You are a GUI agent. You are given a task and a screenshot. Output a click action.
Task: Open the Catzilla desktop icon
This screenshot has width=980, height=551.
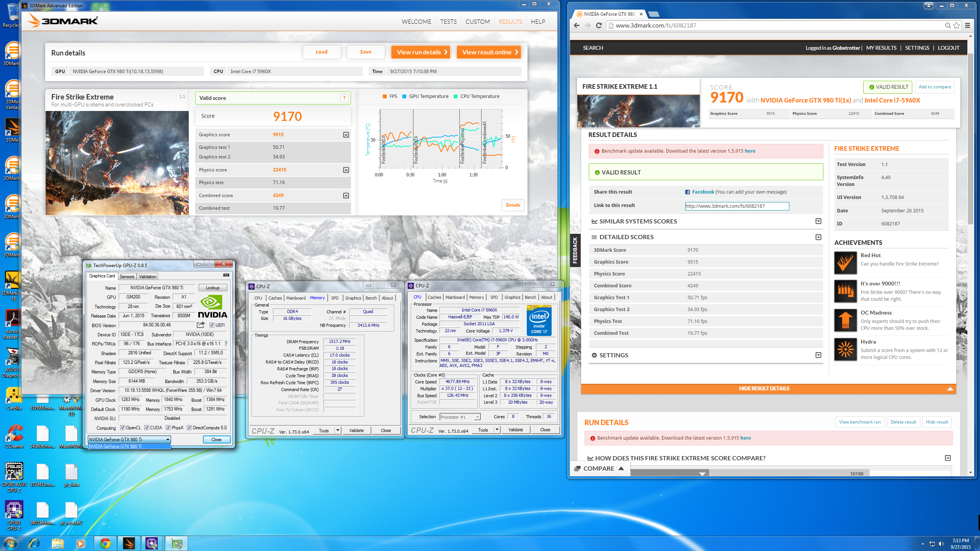(14, 398)
